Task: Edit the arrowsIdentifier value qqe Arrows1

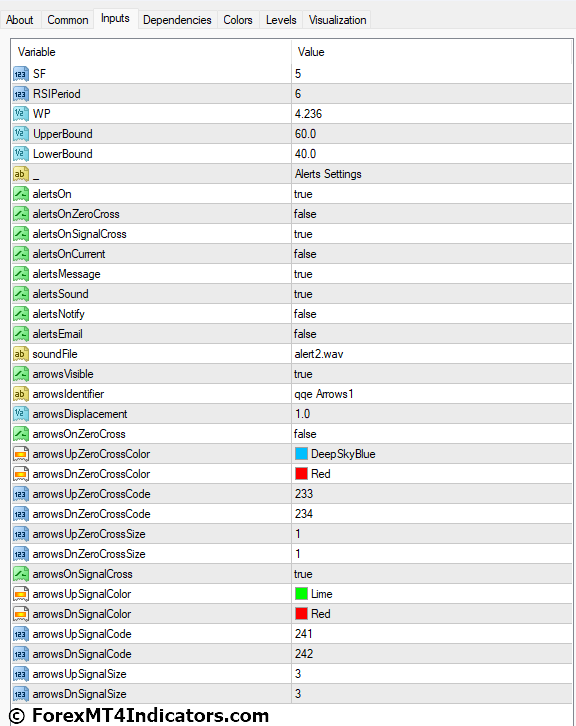Action: tap(324, 394)
